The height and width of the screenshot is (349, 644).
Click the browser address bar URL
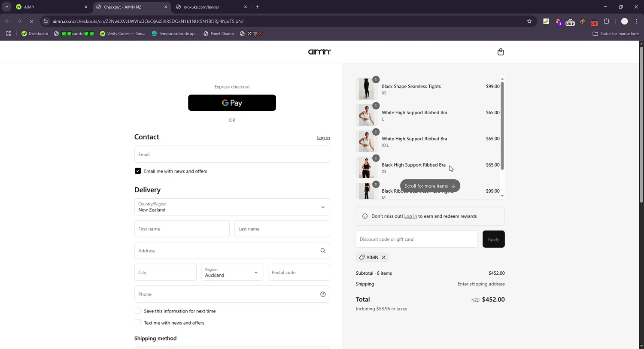coord(148,21)
